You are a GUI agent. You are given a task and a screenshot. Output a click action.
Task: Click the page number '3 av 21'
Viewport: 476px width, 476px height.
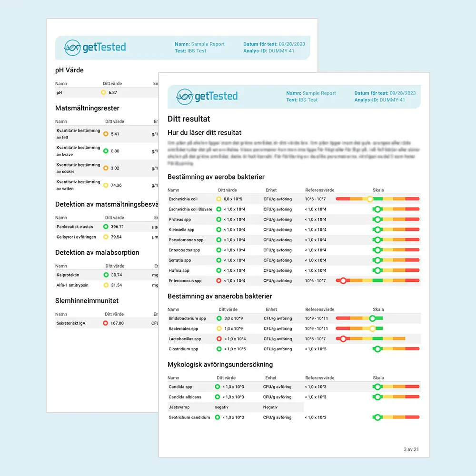[x=411, y=449]
